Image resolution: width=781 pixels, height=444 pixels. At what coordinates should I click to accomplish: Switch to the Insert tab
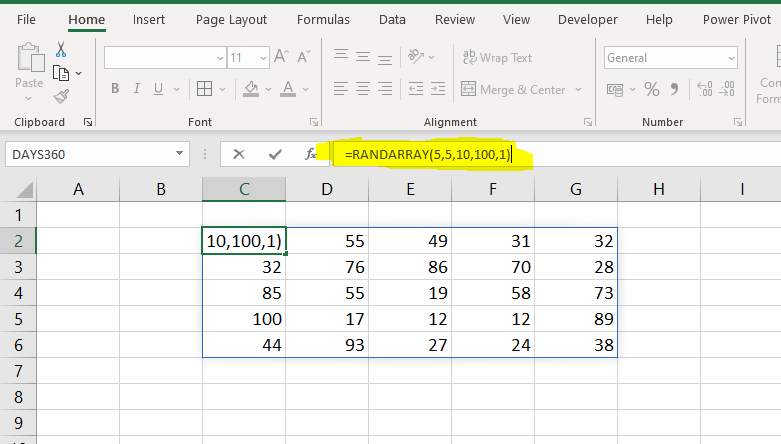pos(148,19)
